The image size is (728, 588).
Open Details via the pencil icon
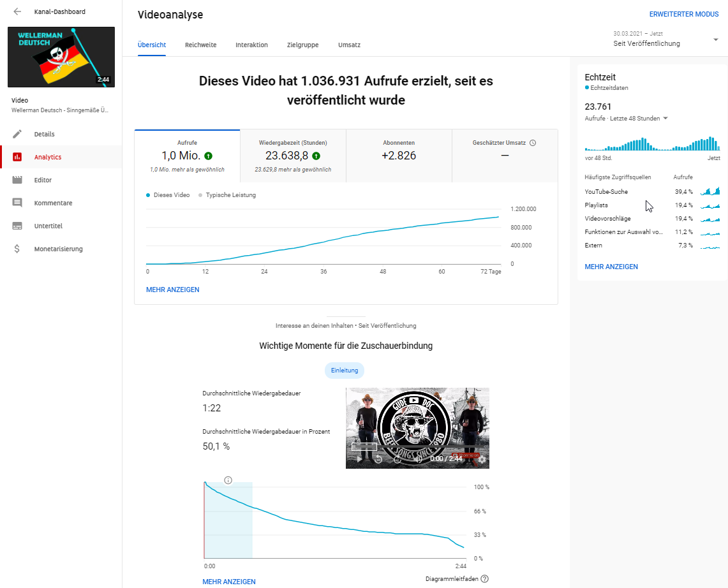(x=18, y=134)
